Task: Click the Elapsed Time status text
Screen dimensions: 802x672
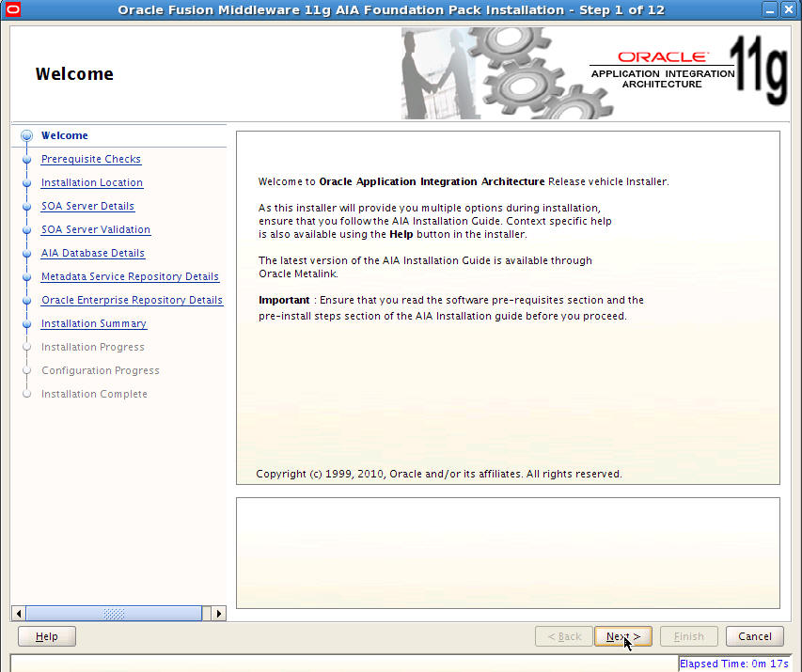Action: [734, 664]
